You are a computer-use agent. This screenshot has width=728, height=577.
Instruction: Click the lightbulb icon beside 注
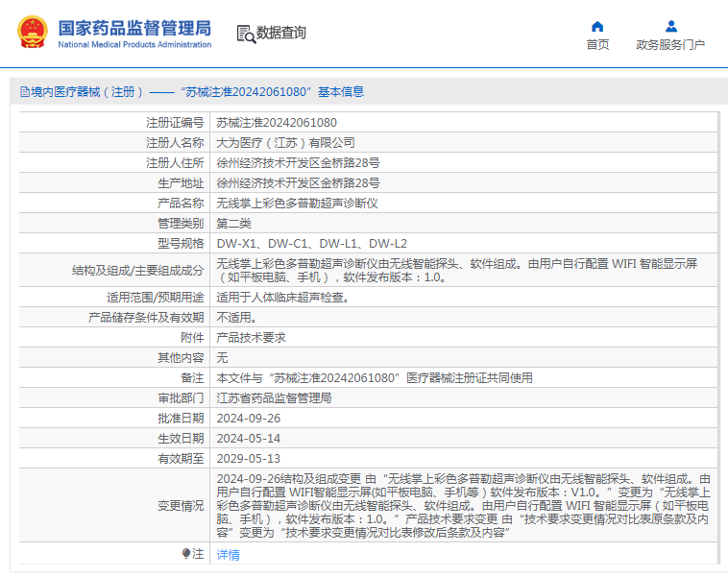tap(186, 553)
